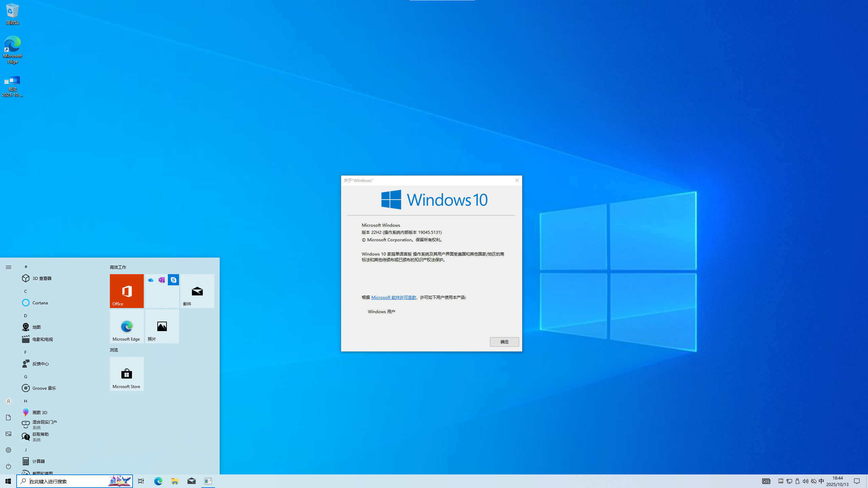The image size is (868, 488).
Task: Open the OneNote small tile
Action: click(162, 280)
